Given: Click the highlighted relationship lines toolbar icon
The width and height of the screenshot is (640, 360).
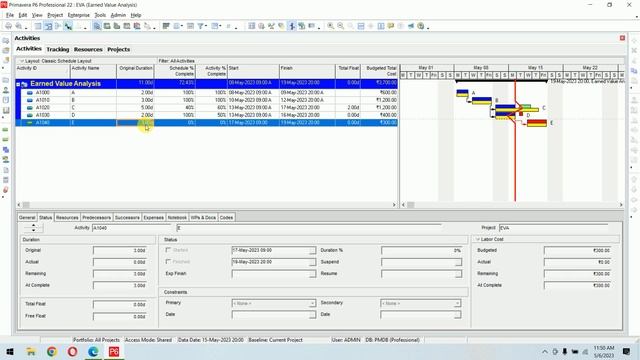Looking at the screenshot, I should (x=68, y=26).
